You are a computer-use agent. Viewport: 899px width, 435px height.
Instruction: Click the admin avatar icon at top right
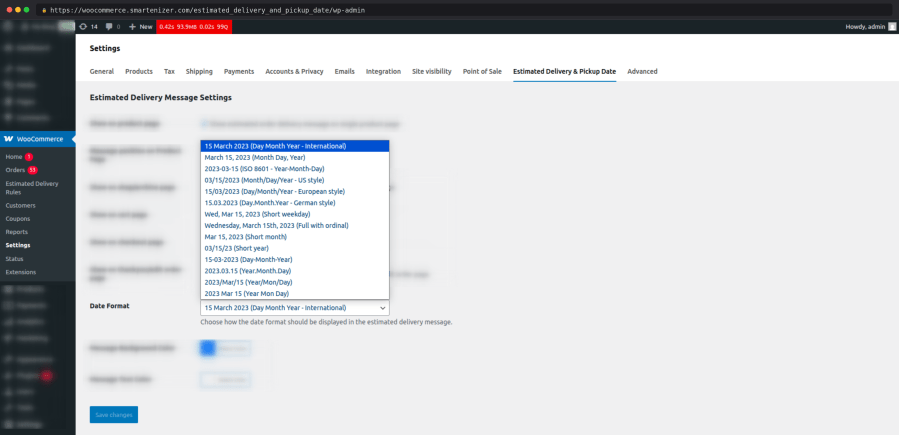(892, 26)
